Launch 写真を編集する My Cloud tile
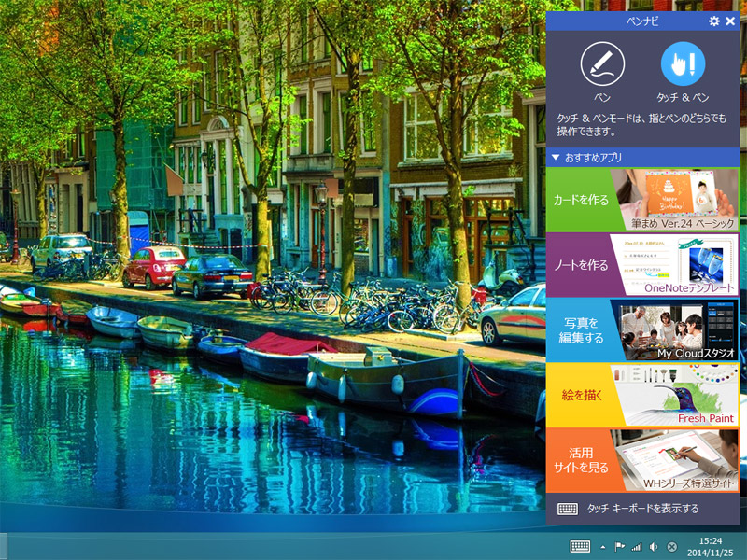 (x=642, y=330)
